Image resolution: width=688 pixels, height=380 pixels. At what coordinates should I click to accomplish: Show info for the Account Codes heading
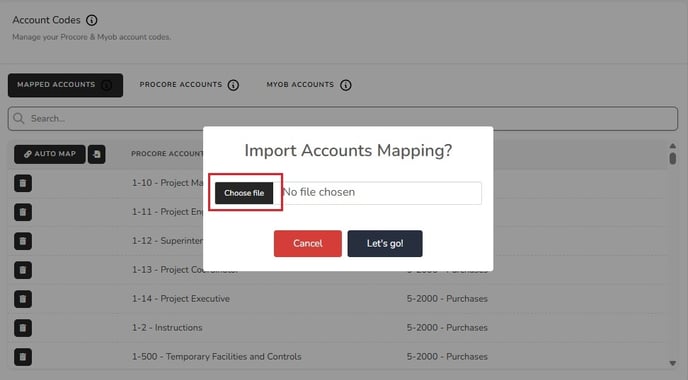(92, 20)
